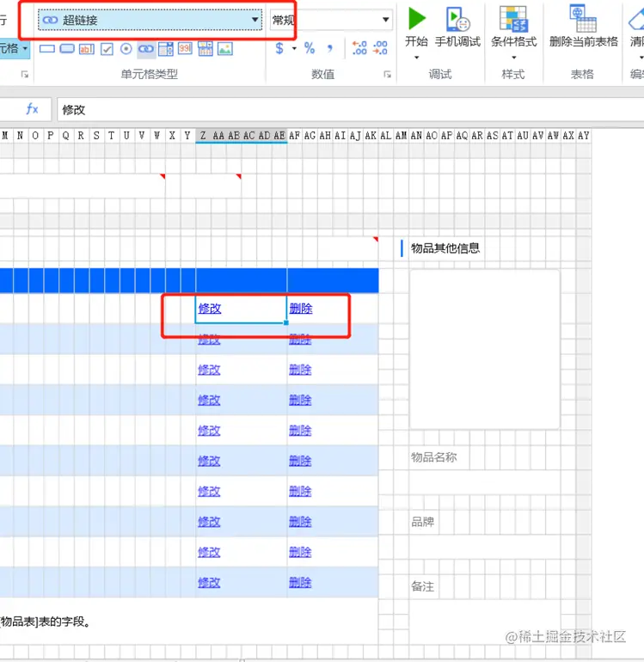The width and height of the screenshot is (644, 662).
Task: Click the formula bar containing 修改
Action: pyautogui.click(x=351, y=110)
